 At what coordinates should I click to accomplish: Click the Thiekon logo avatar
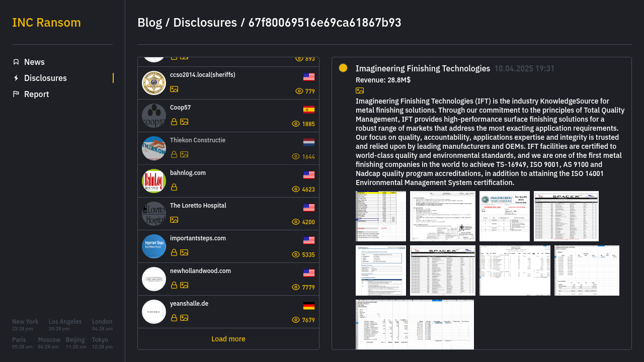(154, 148)
